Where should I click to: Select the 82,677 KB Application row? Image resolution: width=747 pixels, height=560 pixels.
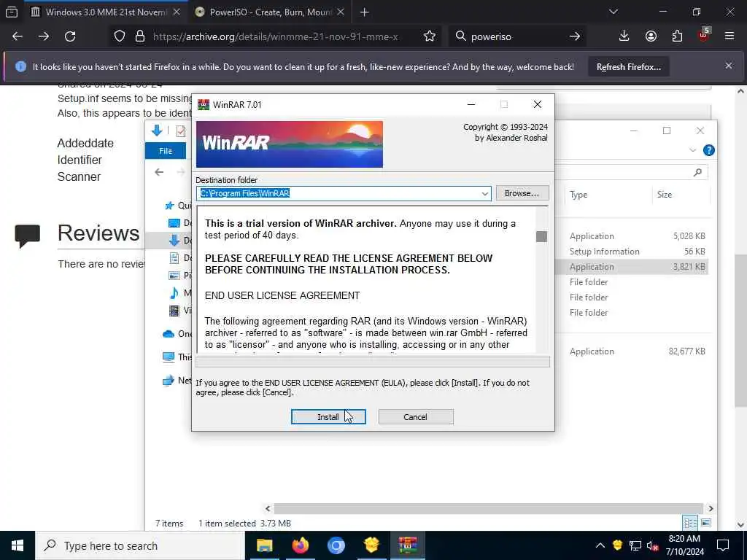coord(638,351)
